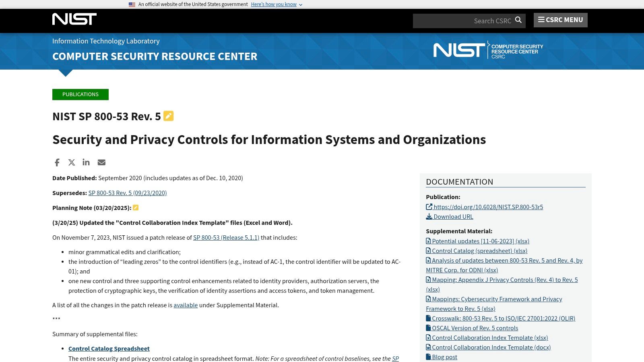The width and height of the screenshot is (644, 362).
Task: Click external link icon beside the DOI URL
Action: [429, 207]
